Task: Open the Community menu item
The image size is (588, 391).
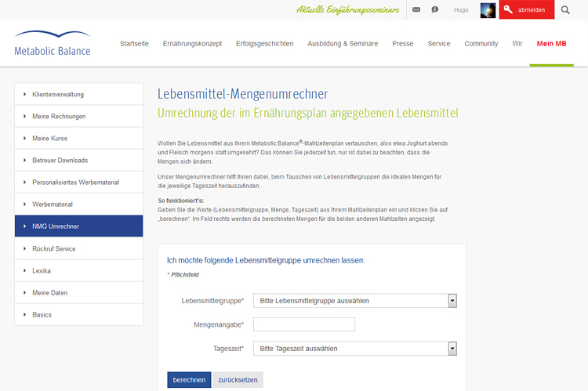Action: pyautogui.click(x=481, y=43)
